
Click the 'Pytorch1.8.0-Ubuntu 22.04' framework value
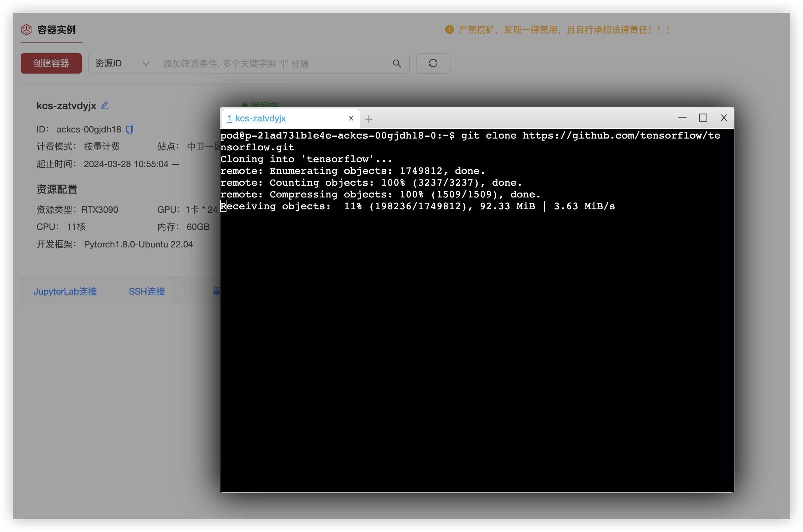(x=138, y=244)
